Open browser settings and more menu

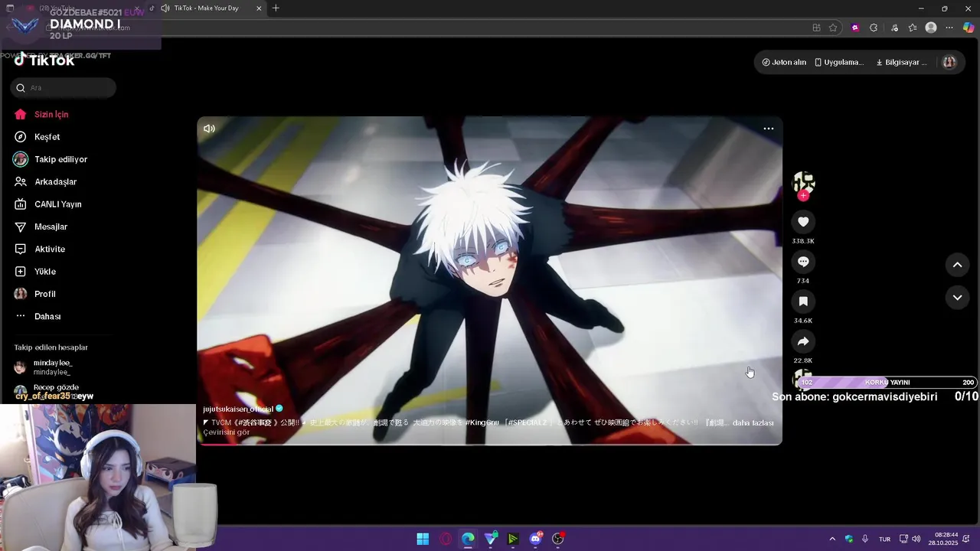tap(949, 28)
